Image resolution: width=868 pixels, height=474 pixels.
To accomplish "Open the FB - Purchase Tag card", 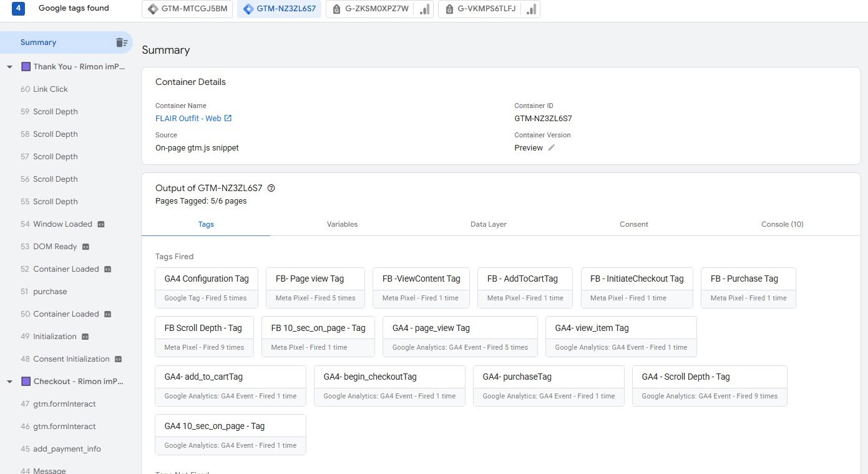I will pyautogui.click(x=748, y=288).
